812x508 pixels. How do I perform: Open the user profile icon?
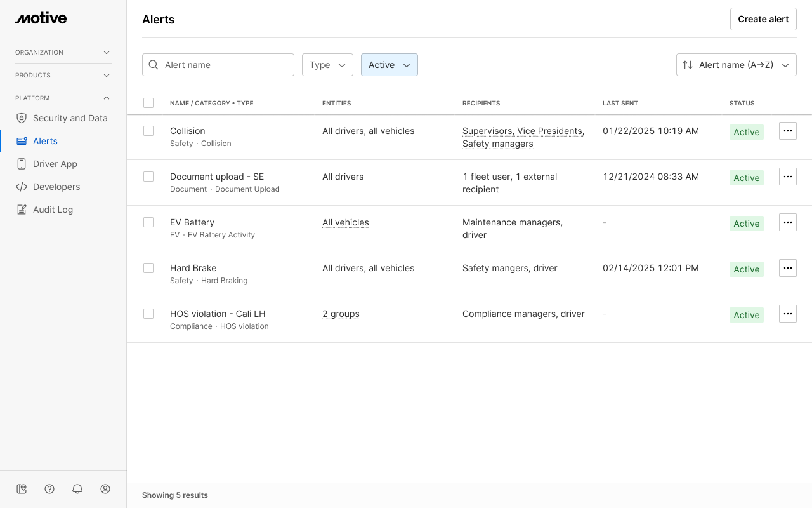click(105, 489)
